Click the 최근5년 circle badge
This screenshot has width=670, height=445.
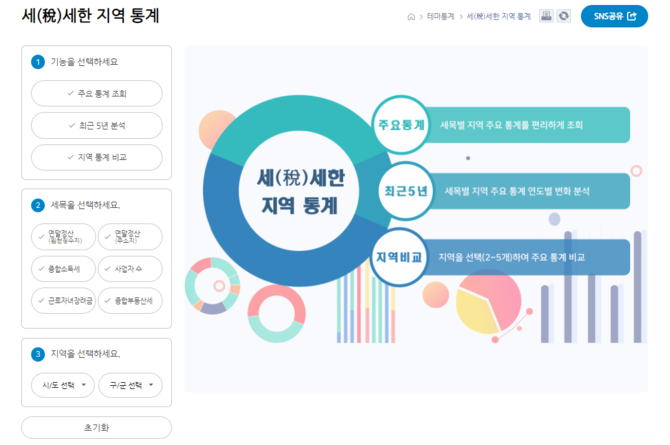pos(405,190)
